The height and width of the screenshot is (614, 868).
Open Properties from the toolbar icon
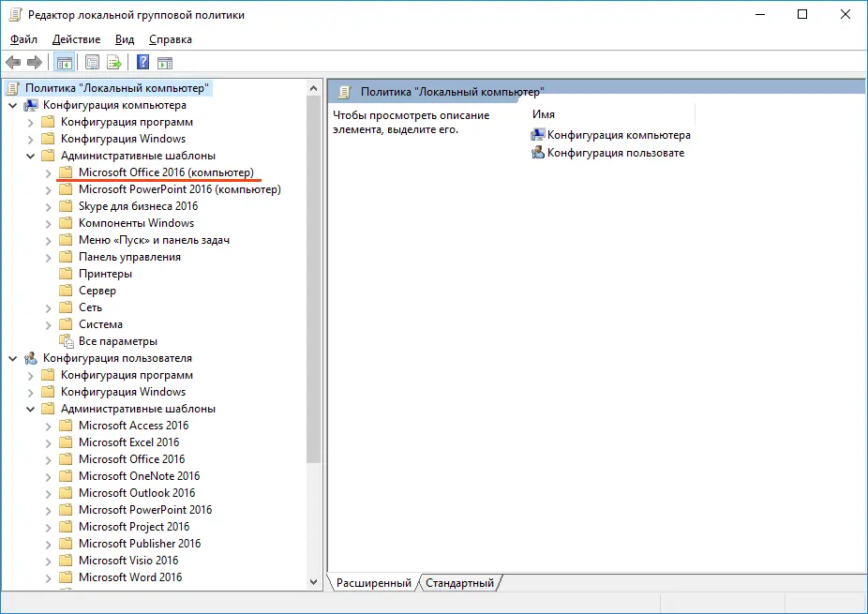coord(93,63)
